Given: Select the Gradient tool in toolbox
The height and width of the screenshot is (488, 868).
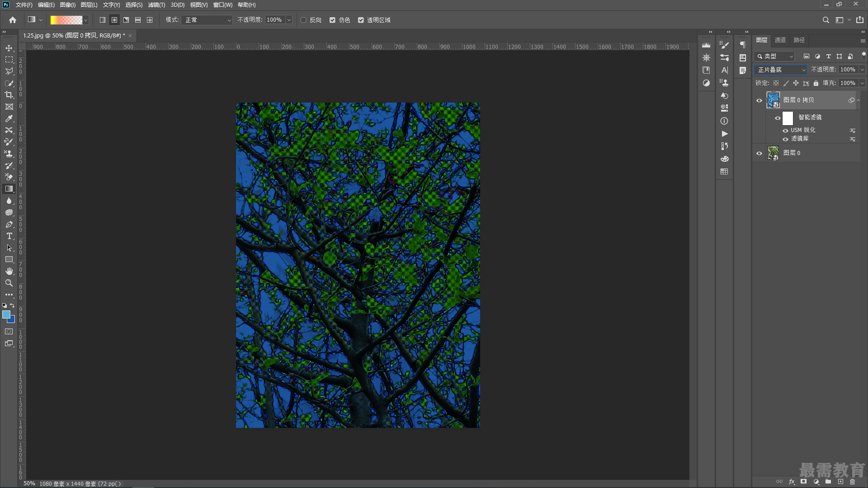Looking at the screenshot, I should (9, 189).
